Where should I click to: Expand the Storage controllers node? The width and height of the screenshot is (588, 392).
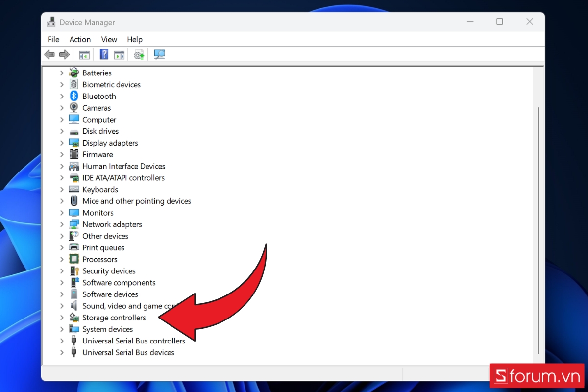coord(62,318)
